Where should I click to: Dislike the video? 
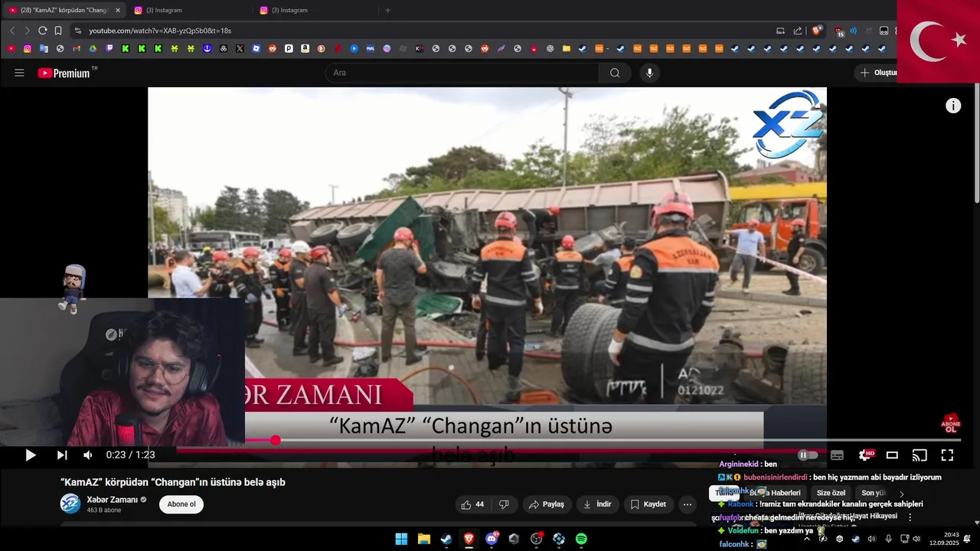(x=504, y=504)
